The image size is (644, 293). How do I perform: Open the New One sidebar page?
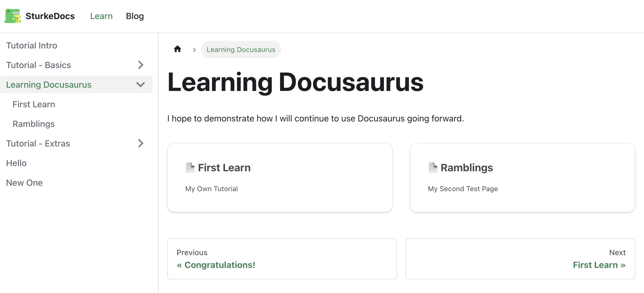tap(76, 183)
